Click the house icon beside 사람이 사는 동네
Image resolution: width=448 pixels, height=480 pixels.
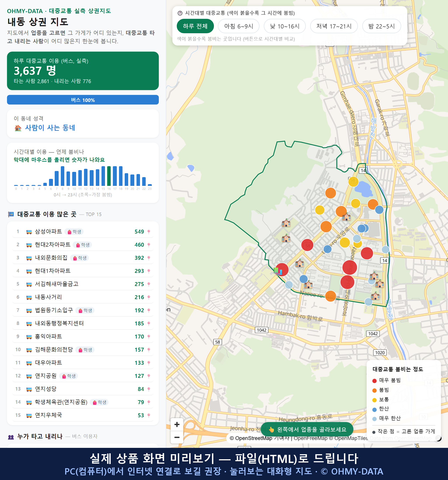coord(18,128)
